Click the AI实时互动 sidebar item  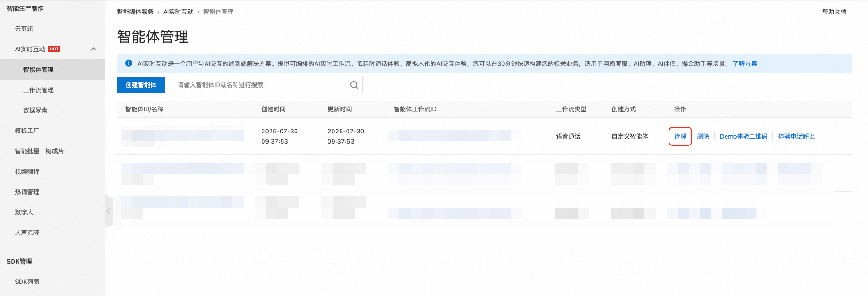[30, 49]
